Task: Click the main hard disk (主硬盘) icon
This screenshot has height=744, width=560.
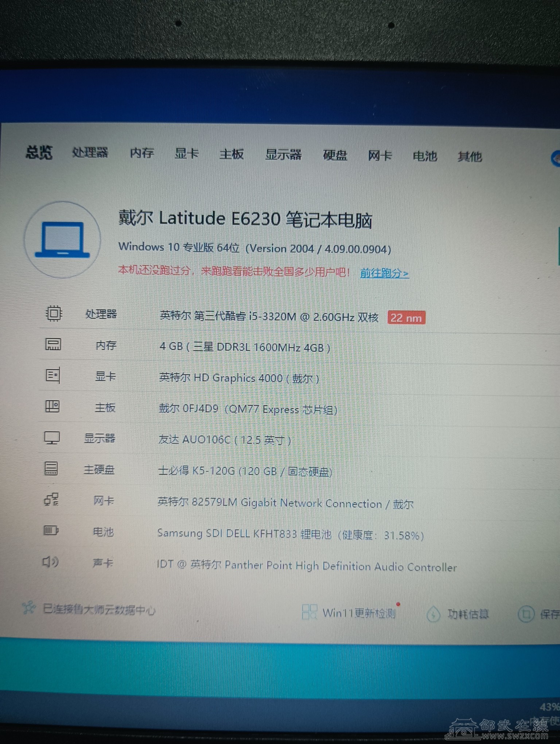Action: [x=51, y=468]
